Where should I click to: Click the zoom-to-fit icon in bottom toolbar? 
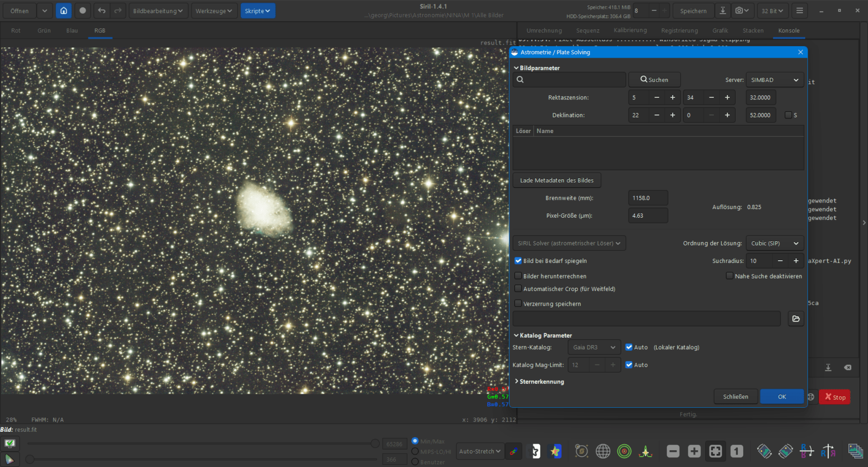[x=716, y=451]
